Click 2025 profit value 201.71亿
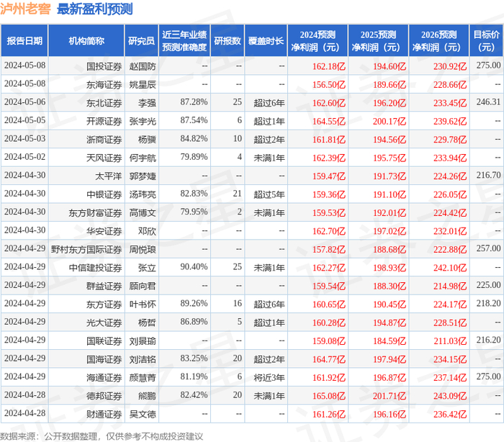The width and height of the screenshot is (504, 442). coord(390,397)
